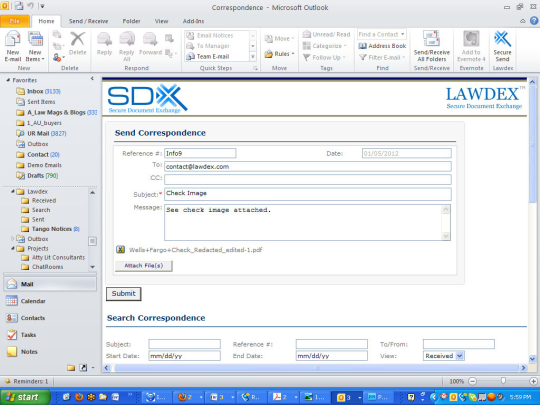Click the Find a Contact box

point(382,34)
